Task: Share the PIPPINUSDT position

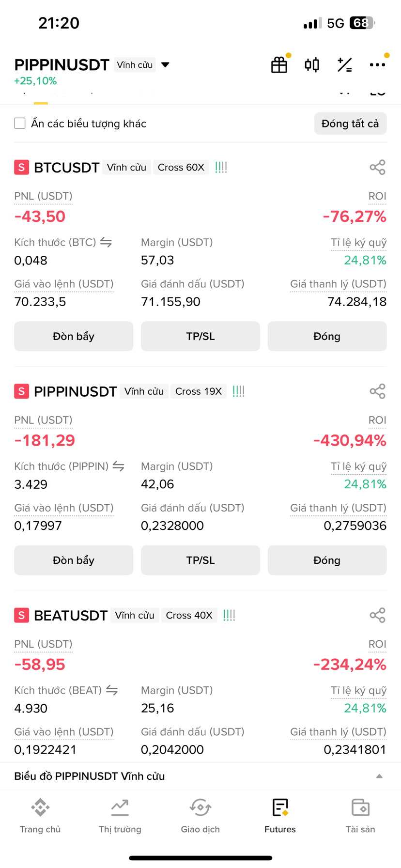Action: pos(377,391)
